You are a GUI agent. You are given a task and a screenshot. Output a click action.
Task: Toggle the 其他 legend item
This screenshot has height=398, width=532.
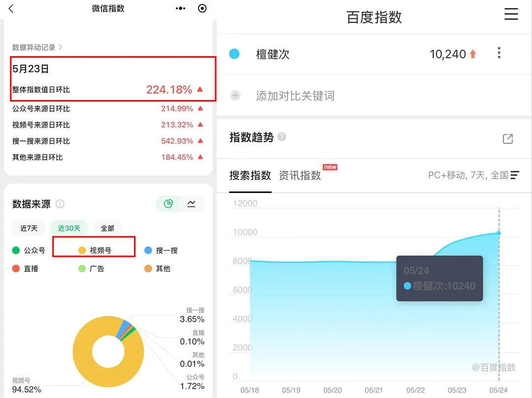(158, 269)
